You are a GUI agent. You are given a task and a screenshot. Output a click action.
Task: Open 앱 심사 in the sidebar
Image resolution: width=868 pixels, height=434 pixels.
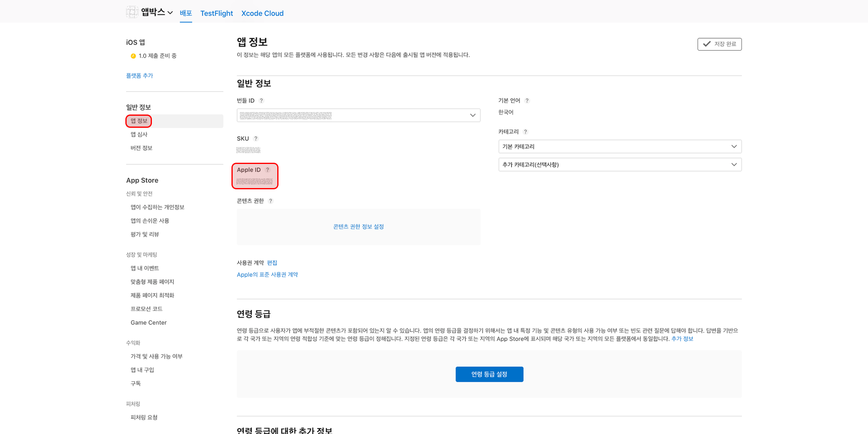click(x=139, y=135)
